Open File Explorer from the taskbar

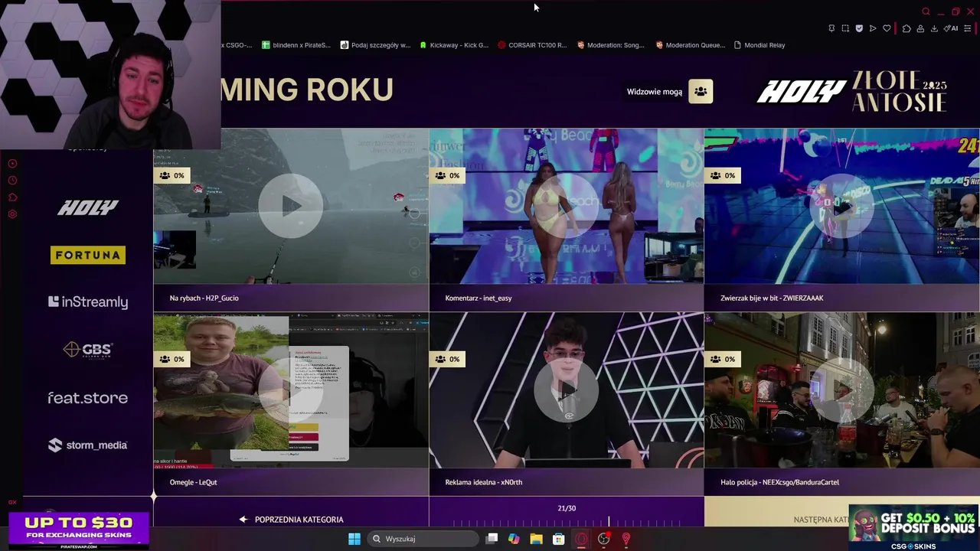click(x=536, y=539)
